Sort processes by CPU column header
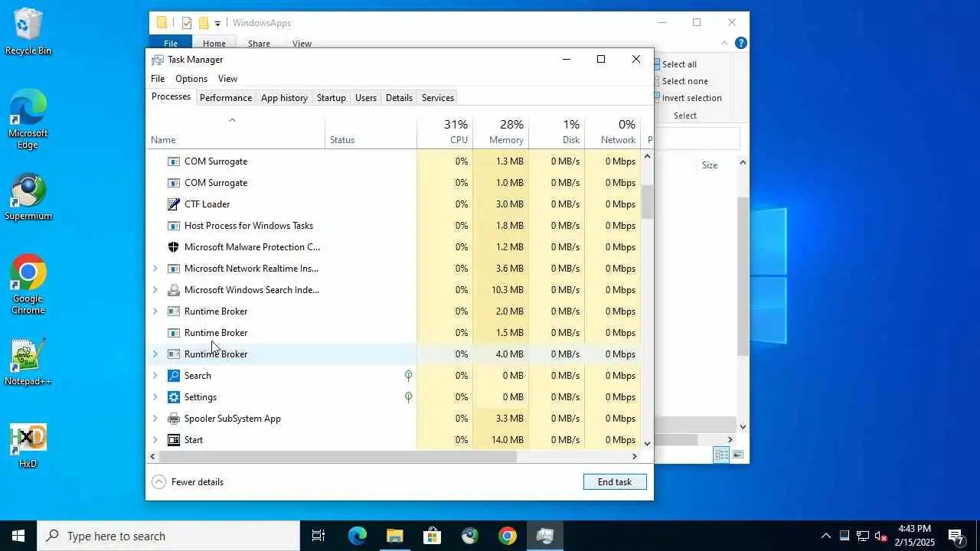The height and width of the screenshot is (551, 980). pyautogui.click(x=445, y=132)
